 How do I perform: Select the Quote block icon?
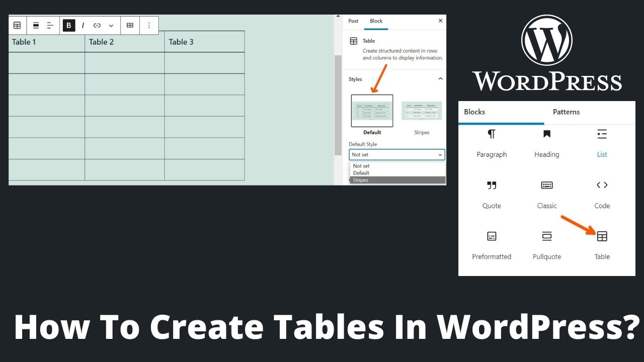coord(492,185)
